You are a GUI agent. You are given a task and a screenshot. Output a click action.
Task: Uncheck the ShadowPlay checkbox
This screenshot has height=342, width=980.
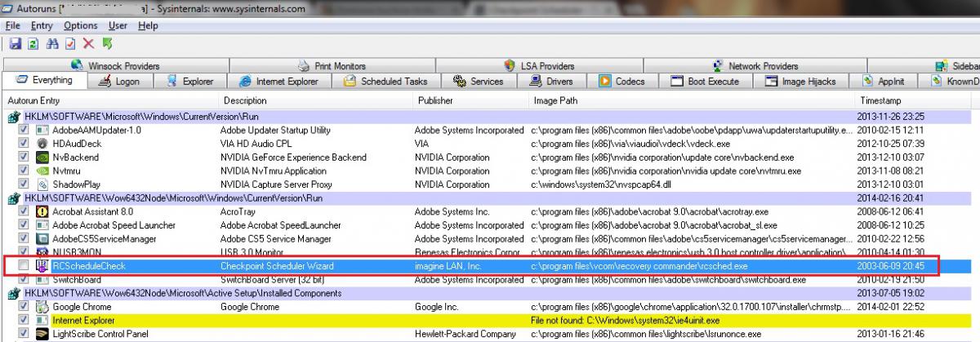pos(24,184)
